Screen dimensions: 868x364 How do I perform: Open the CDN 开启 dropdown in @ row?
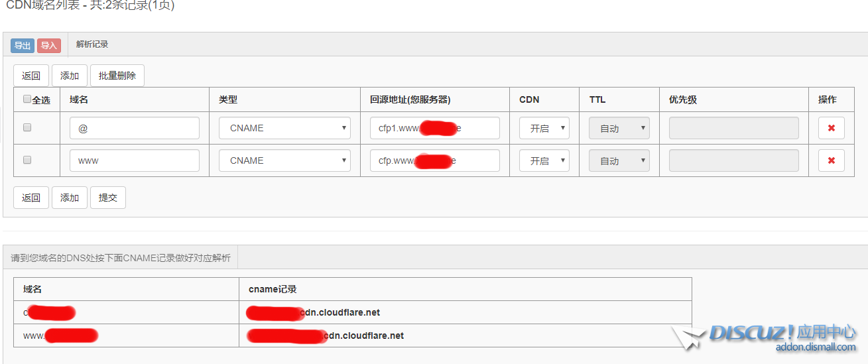click(x=544, y=128)
